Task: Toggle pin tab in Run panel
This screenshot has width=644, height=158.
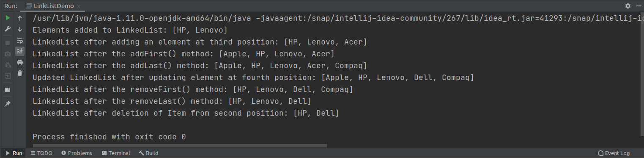Action: (x=8, y=104)
